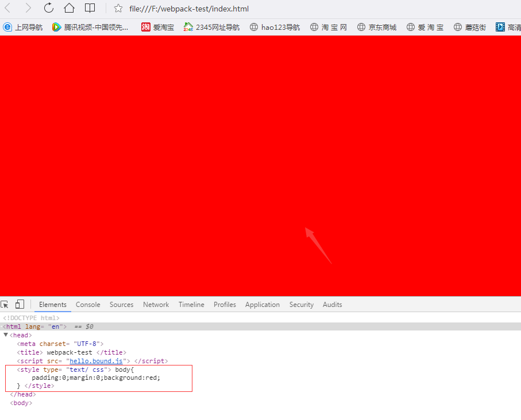
Task: Open the 京东商城 bookmark
Action: coord(377,27)
